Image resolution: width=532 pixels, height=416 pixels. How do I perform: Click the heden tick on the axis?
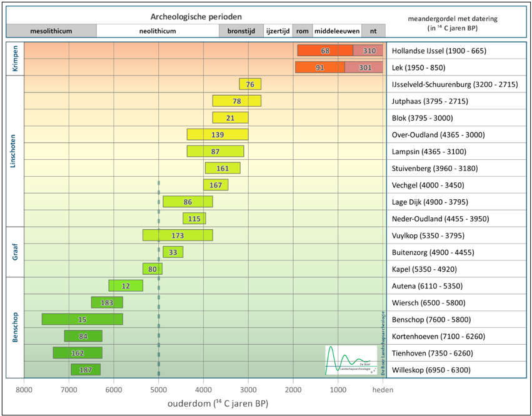click(x=383, y=390)
